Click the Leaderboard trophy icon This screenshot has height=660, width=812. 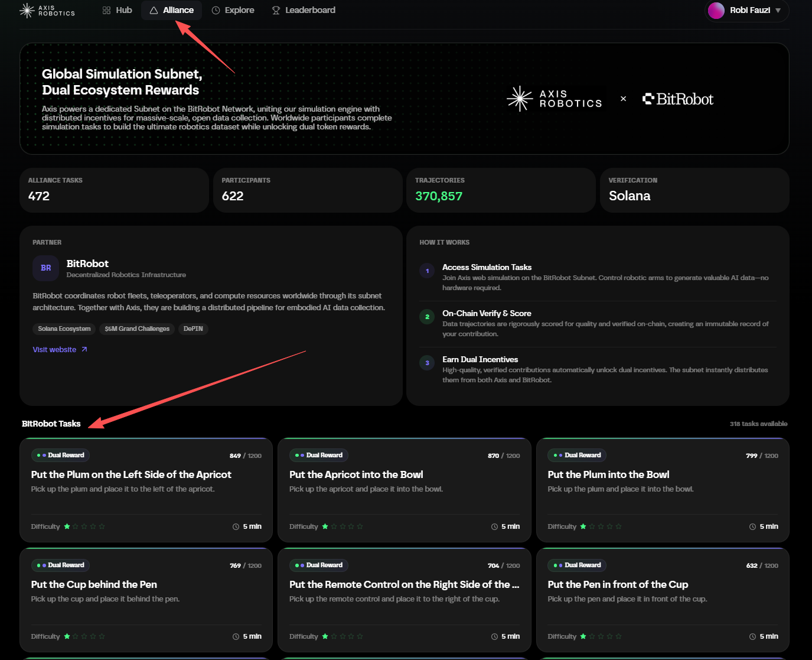click(x=276, y=10)
